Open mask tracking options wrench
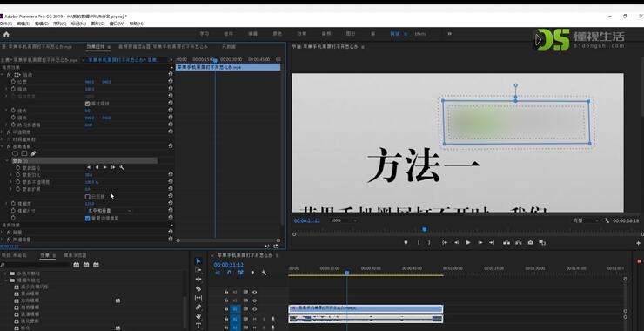The width and height of the screenshot is (644, 331). pyautogui.click(x=122, y=168)
